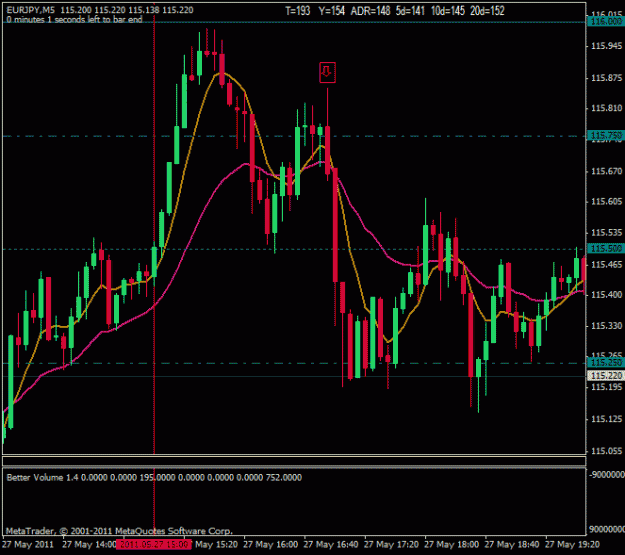Click the 115.875 price axis value
625x555 pixels.
(x=606, y=78)
